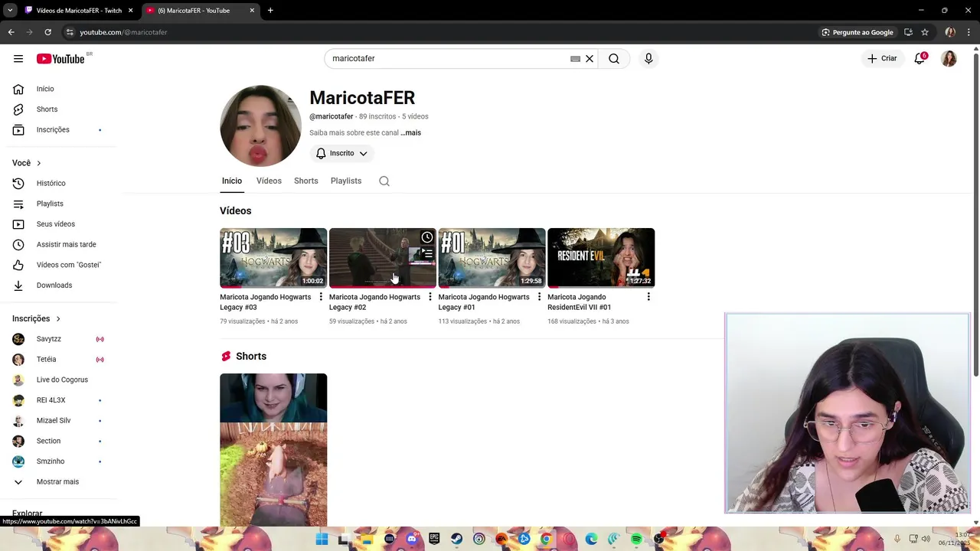Screen dimensions: 980x551
Task: Open options menu for Hogwarts Legacy #01
Action: (539, 297)
